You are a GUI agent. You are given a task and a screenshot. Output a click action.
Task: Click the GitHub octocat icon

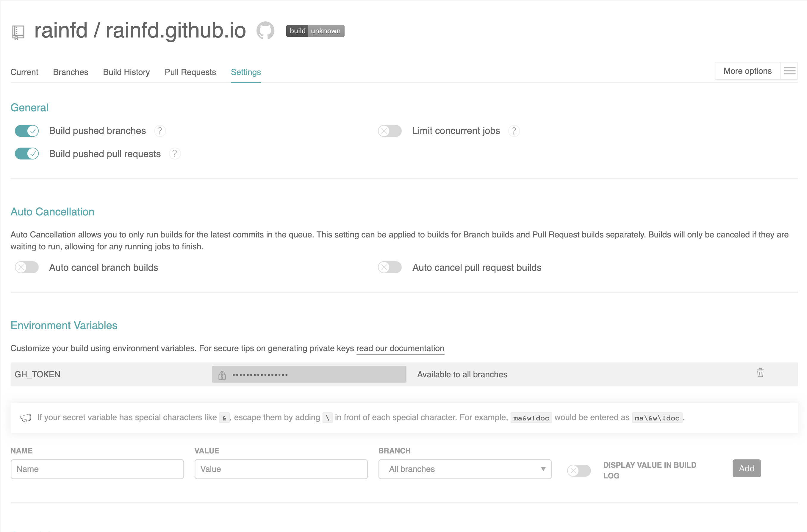click(x=265, y=31)
